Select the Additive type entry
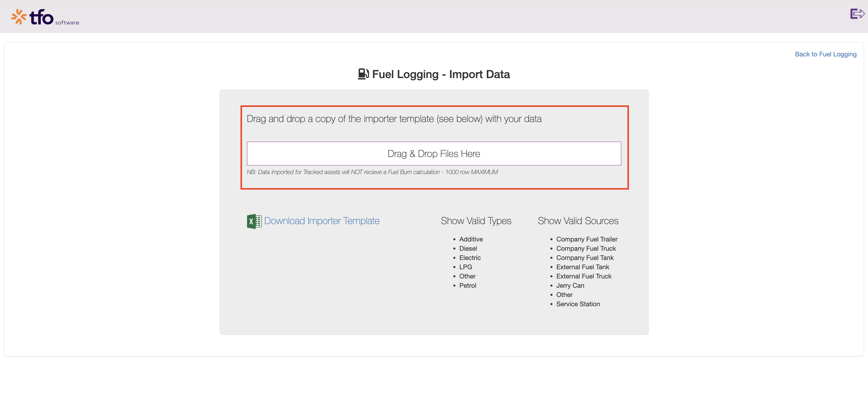 471,239
